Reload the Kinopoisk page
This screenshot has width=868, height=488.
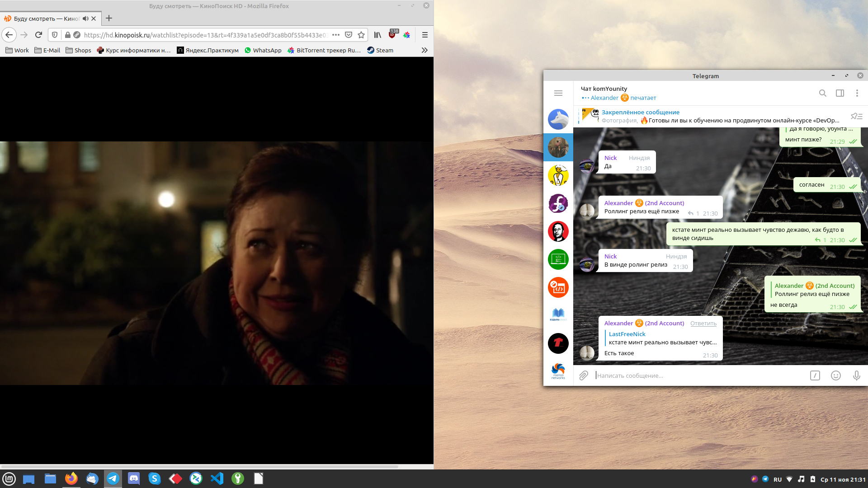(x=38, y=35)
